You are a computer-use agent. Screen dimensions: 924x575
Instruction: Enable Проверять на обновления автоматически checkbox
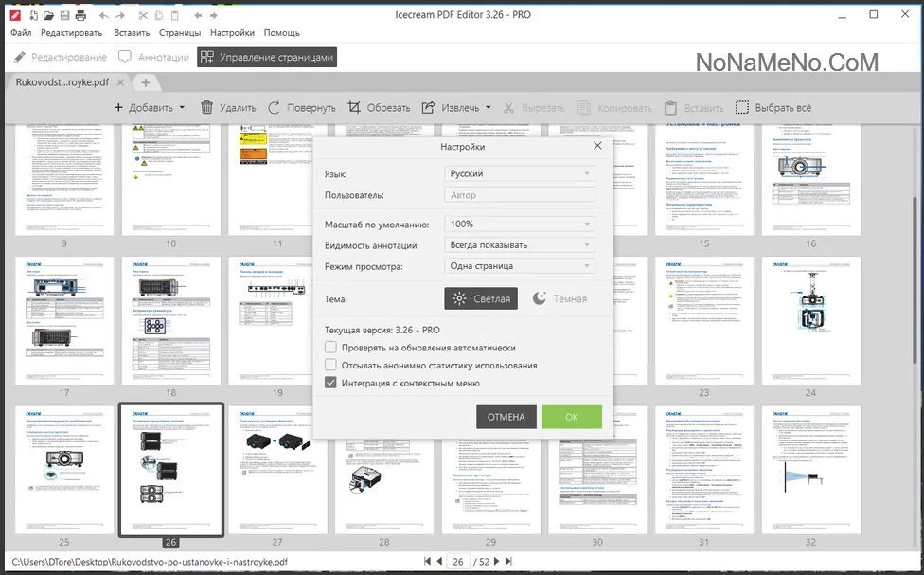tap(330, 348)
